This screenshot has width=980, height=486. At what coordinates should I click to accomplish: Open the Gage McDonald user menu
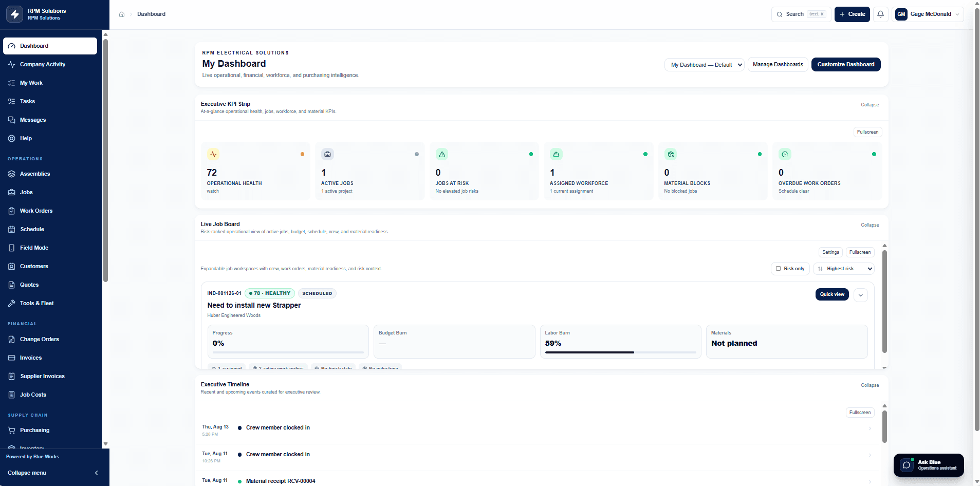(x=928, y=14)
